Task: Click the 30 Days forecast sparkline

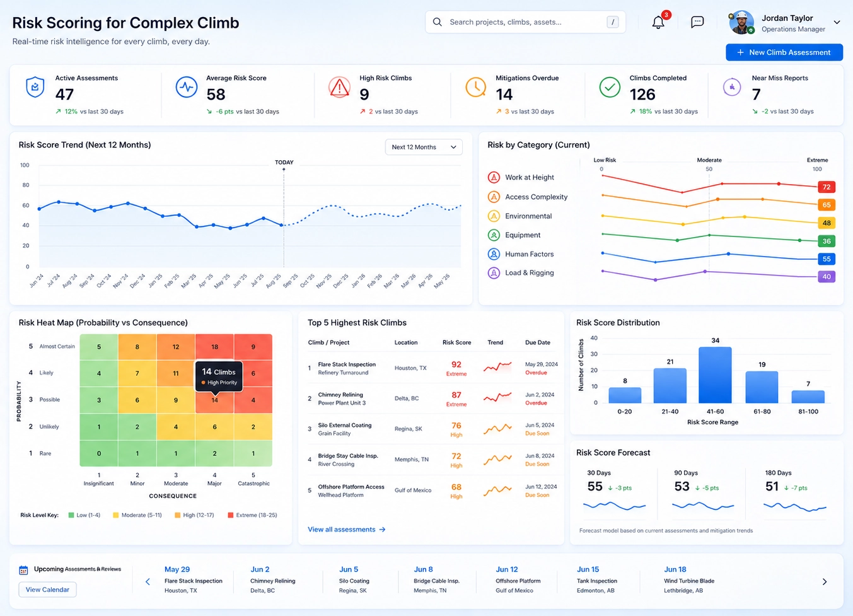Action: pyautogui.click(x=615, y=506)
